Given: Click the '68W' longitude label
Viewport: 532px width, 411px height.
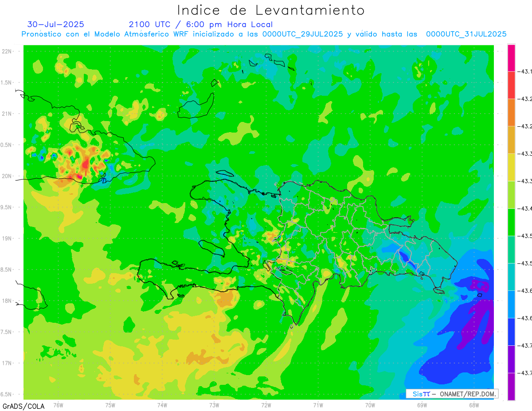Looking at the screenshot, I should 473,405.
